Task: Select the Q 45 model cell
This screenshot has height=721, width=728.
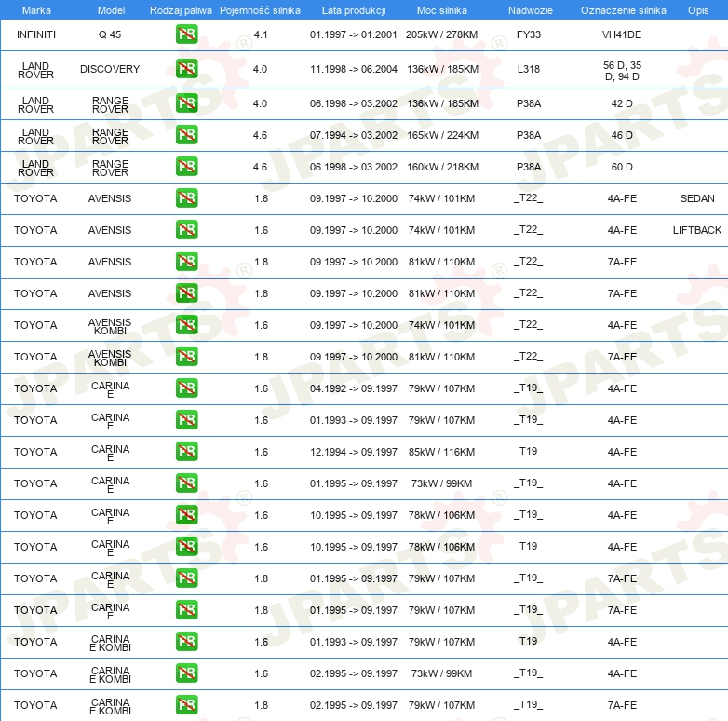Action: coord(110,34)
